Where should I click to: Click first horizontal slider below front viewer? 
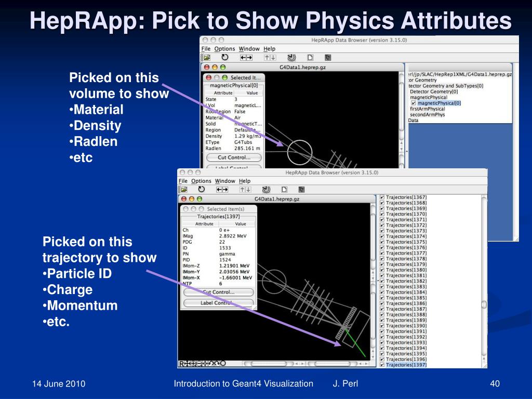[x=269, y=364]
